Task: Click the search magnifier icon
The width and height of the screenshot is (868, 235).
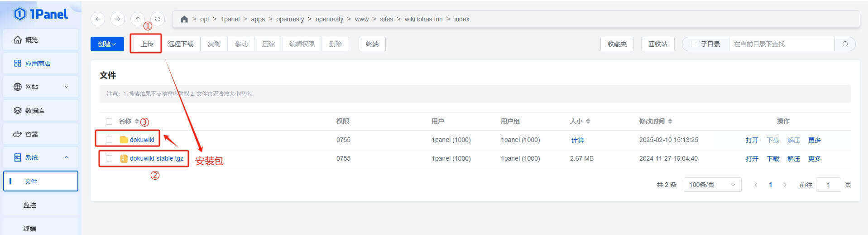Action: pyautogui.click(x=845, y=44)
